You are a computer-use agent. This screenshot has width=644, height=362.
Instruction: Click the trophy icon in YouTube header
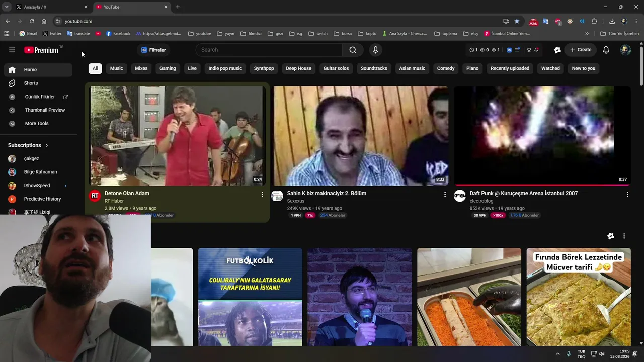pos(529,50)
